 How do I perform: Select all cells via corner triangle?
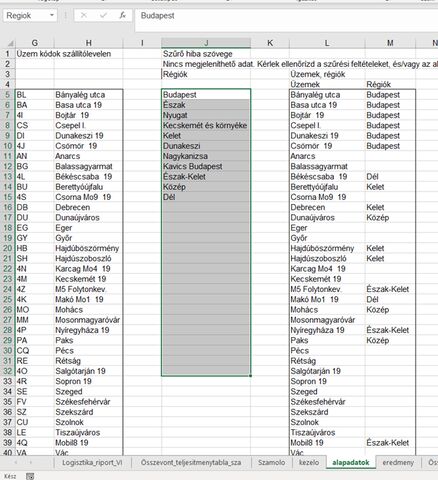click(10, 43)
